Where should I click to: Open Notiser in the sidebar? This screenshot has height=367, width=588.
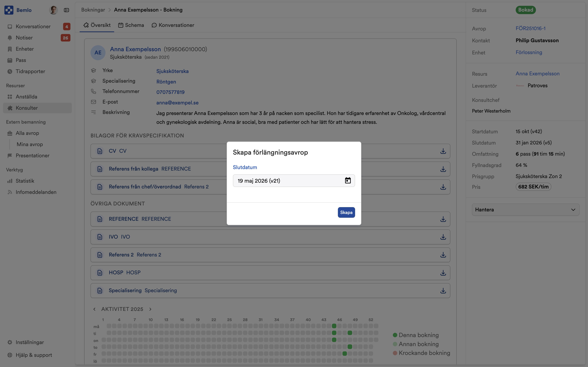point(37,38)
